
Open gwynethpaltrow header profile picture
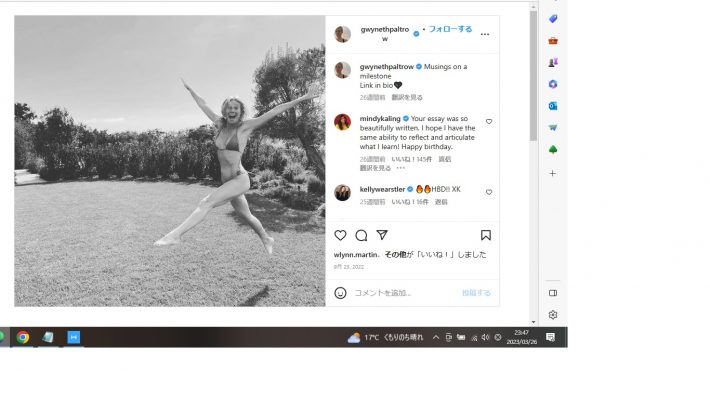click(342, 34)
